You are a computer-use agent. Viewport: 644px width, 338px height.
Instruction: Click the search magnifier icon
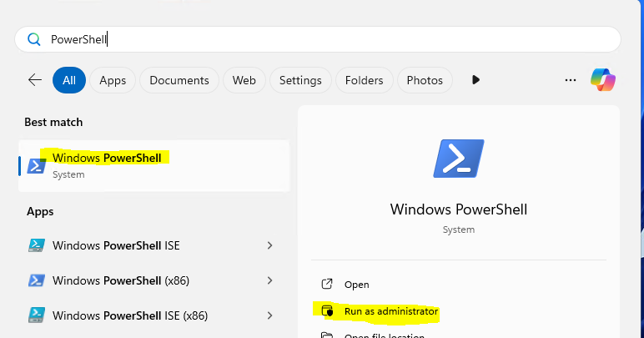[34, 39]
